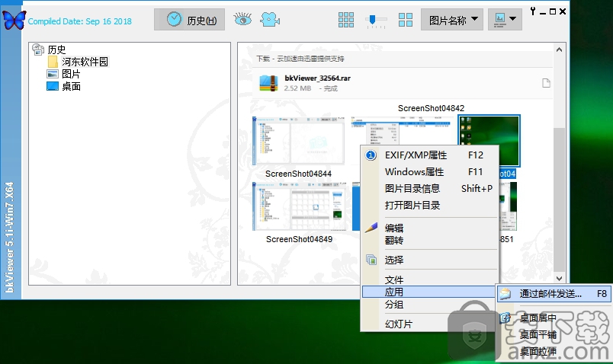613x364 pixels.
Task: Choose 桌面平铺 in submenu
Action: (554, 335)
